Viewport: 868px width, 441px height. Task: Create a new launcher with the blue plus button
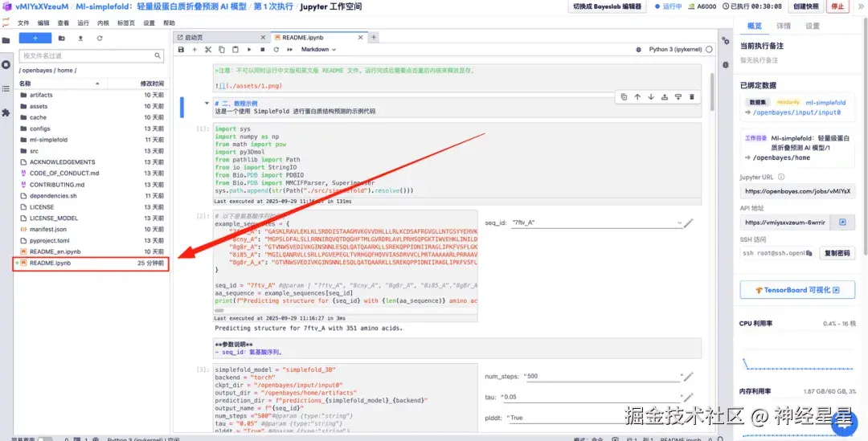35,39
